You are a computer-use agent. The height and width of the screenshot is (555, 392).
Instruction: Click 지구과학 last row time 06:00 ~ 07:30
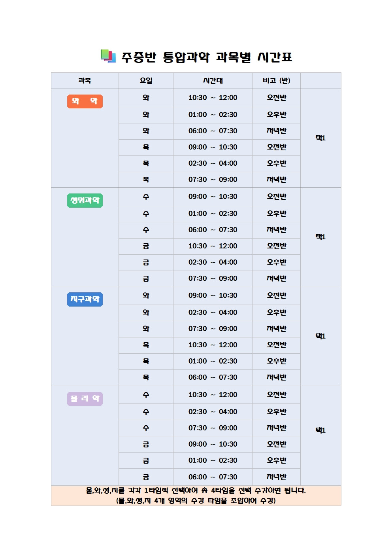click(x=213, y=377)
